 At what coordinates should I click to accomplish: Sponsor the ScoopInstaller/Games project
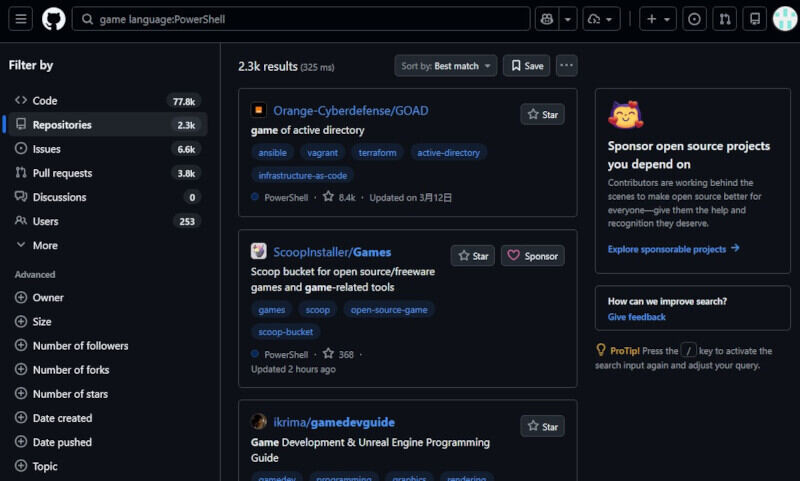click(533, 256)
